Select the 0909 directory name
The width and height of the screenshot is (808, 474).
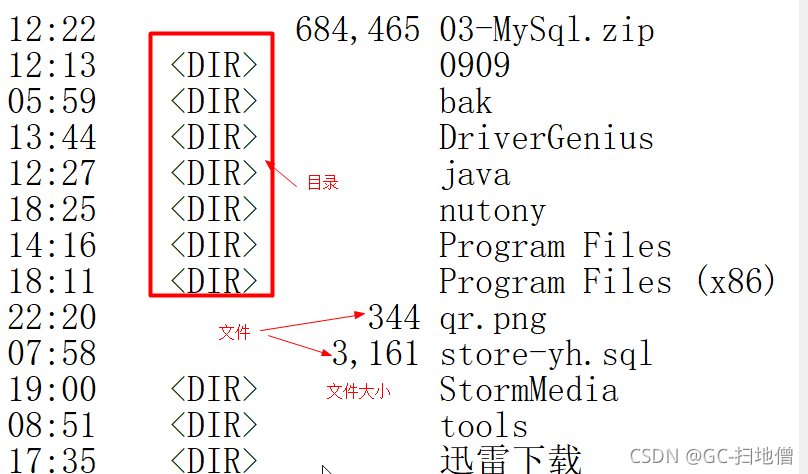click(x=475, y=65)
